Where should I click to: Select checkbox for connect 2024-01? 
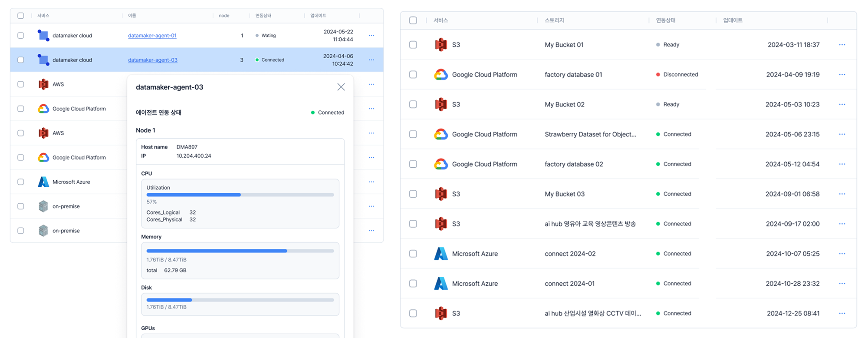pyautogui.click(x=413, y=284)
